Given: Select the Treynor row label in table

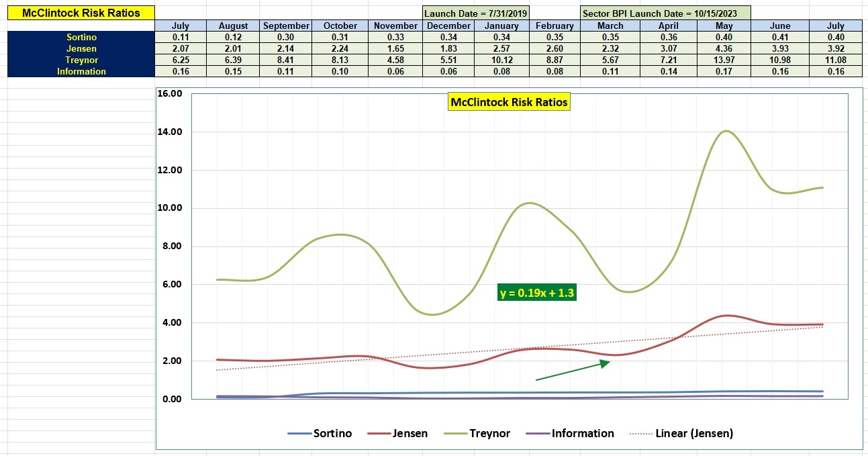Looking at the screenshot, I should point(81,60).
